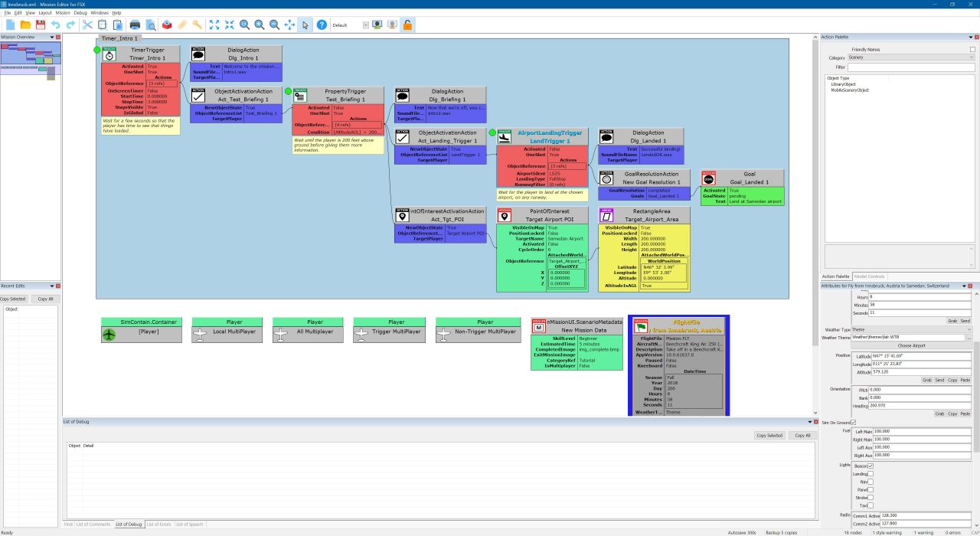Viewport: 980px width, 536px height.
Task: Select the pointer selection tool
Action: [x=305, y=25]
